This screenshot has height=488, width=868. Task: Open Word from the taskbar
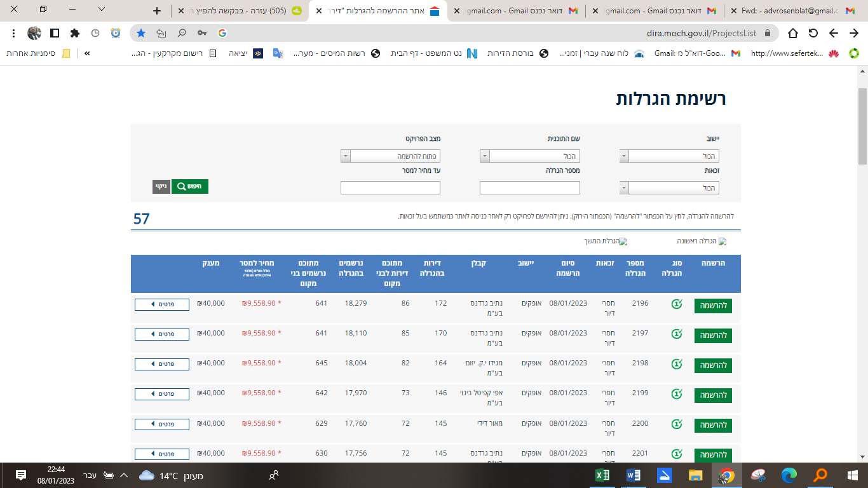click(634, 475)
